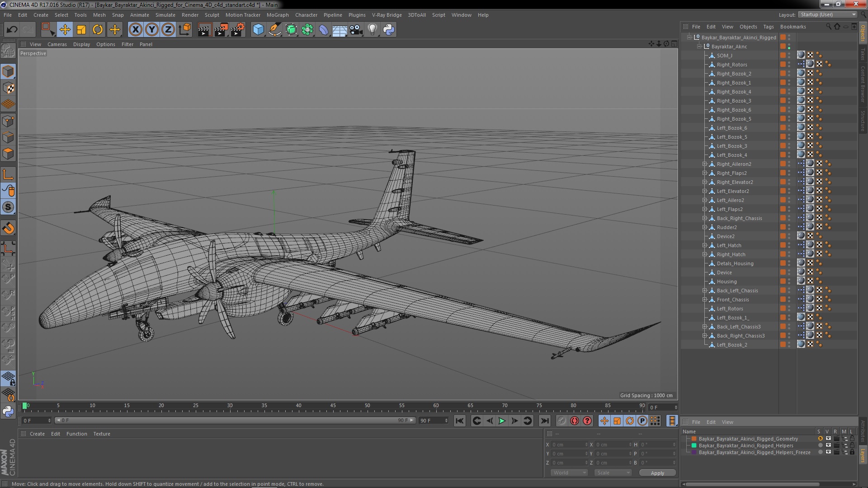The image size is (868, 488).
Task: Add a Light object
Action: tap(372, 30)
